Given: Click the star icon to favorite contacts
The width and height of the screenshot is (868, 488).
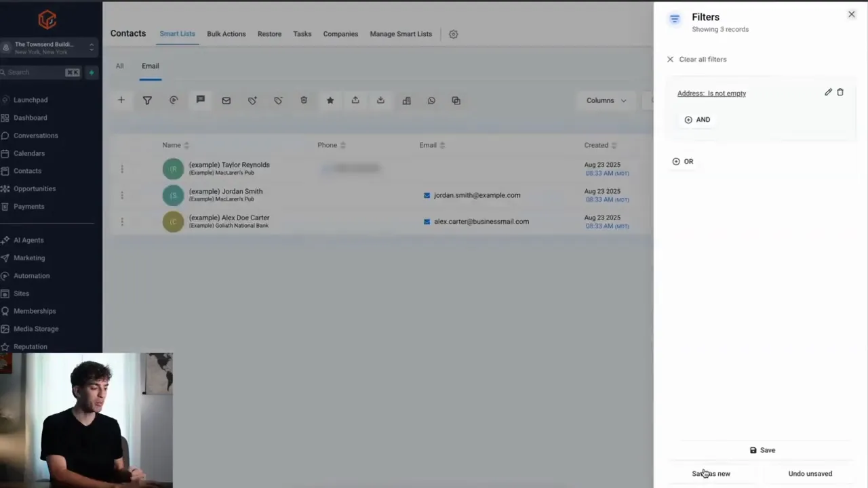Looking at the screenshot, I should [330, 100].
